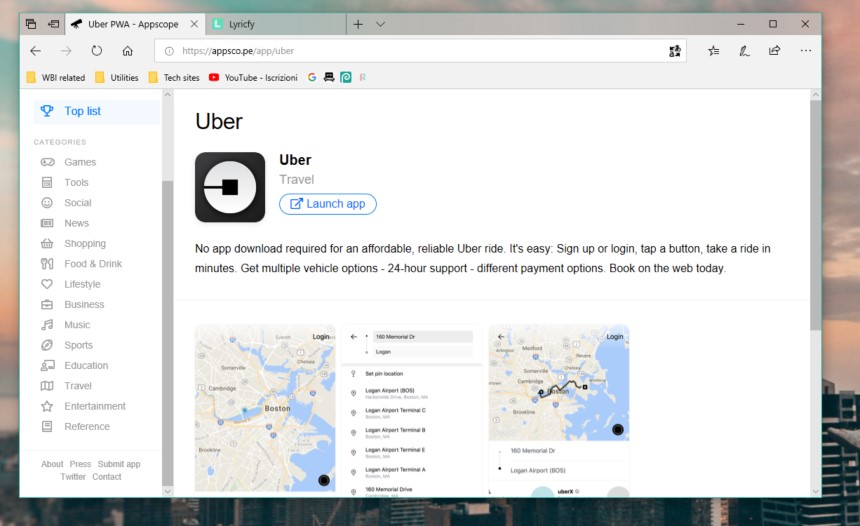Open the Tech sites bookmarks folder
The width and height of the screenshot is (860, 526).
click(174, 77)
